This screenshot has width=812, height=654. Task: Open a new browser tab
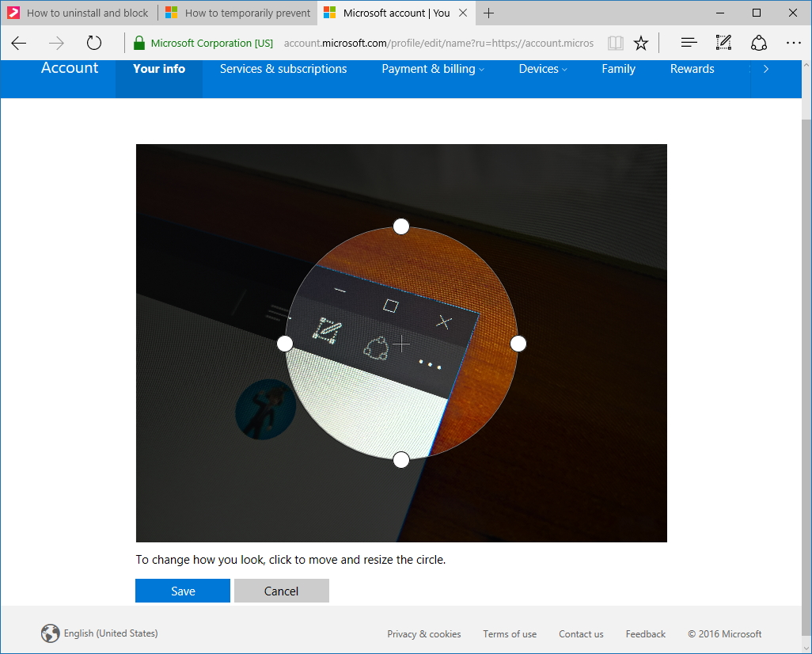(x=489, y=13)
